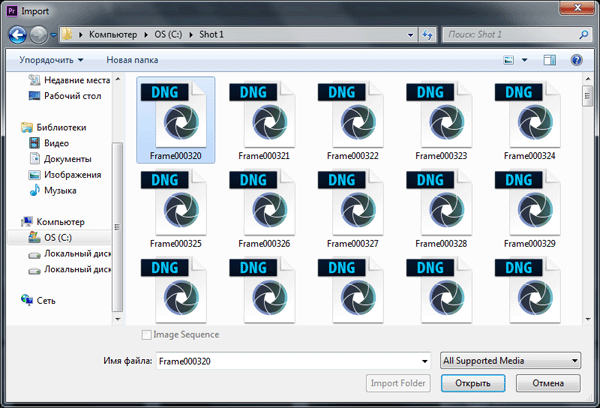Open the file name history dropdown
This screenshot has height=408, width=600.
424,361
